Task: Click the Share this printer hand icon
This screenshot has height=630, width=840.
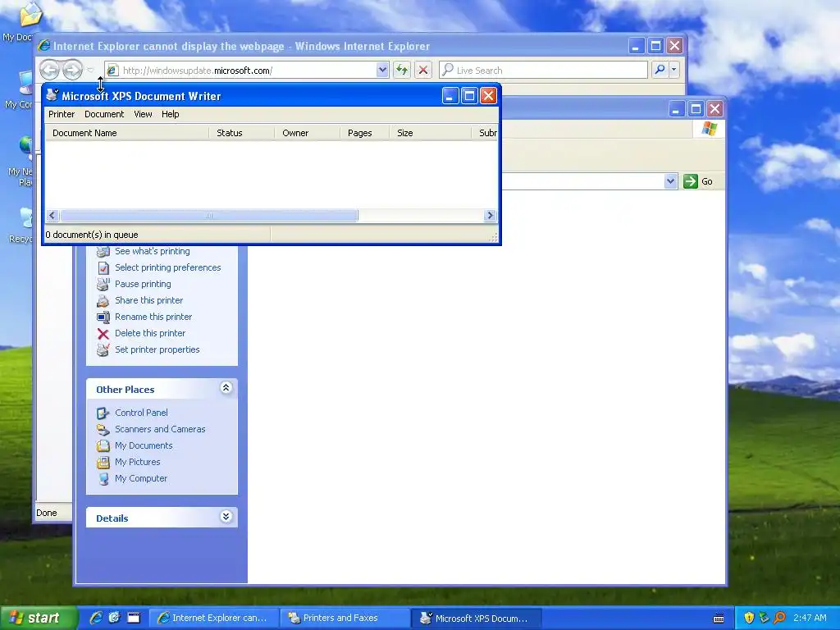Action: [x=103, y=300]
